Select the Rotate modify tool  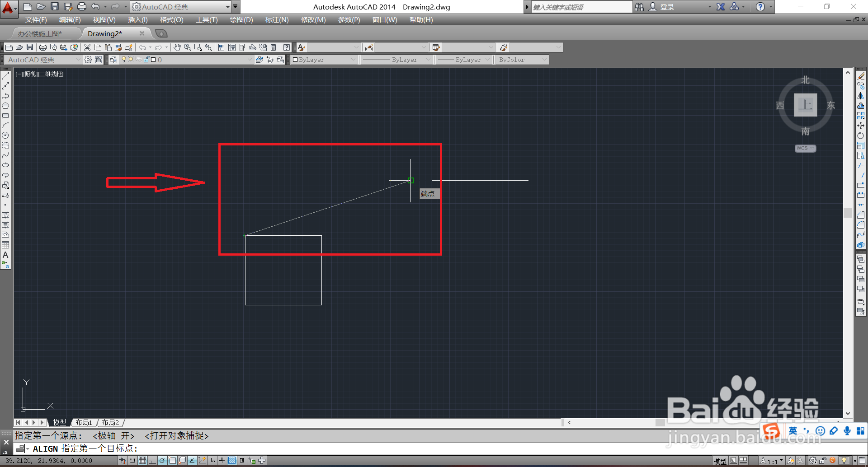click(861, 135)
